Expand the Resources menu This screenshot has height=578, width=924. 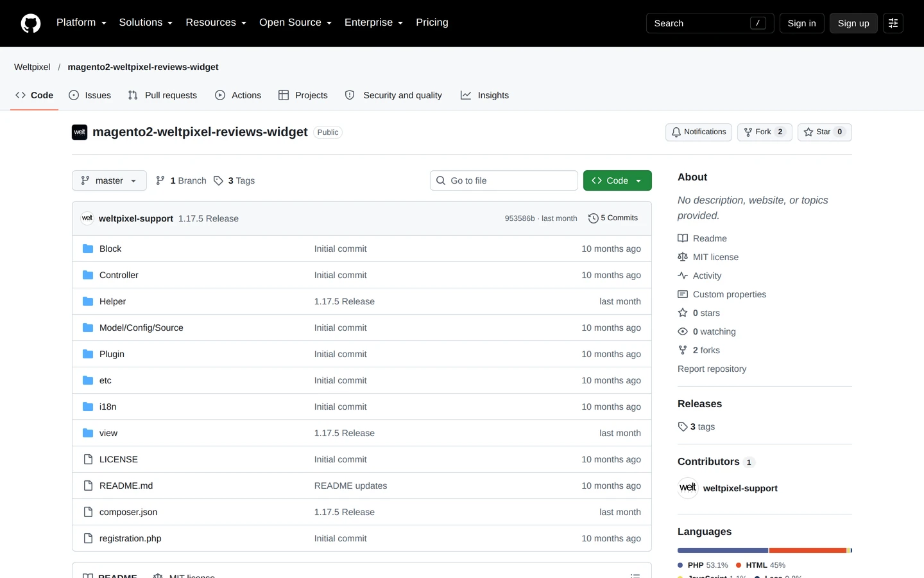pos(216,22)
